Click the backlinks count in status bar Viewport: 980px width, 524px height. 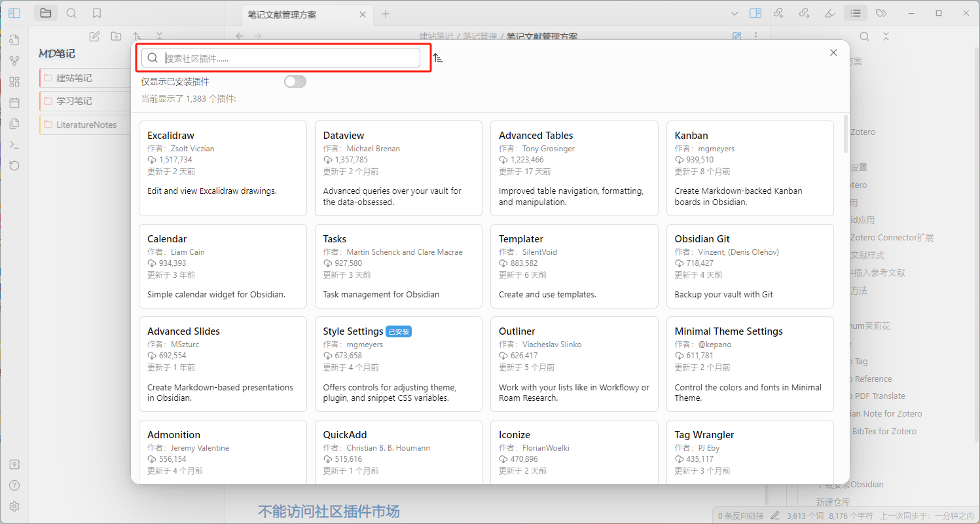coord(740,515)
